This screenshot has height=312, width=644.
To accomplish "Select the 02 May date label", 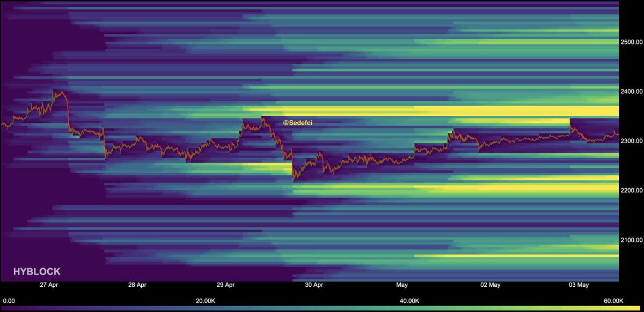I will coord(491,285).
